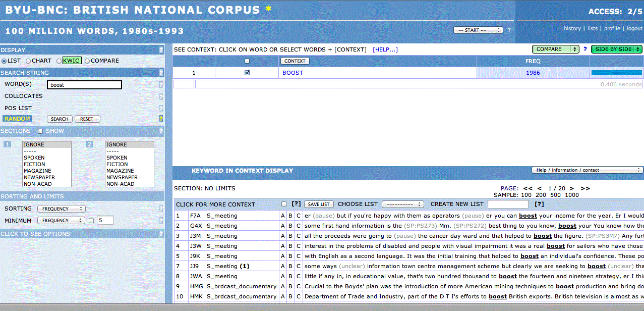This screenshot has height=311, width=644.
Task: Click the blue frequency bar for BOOST
Action: click(x=616, y=73)
